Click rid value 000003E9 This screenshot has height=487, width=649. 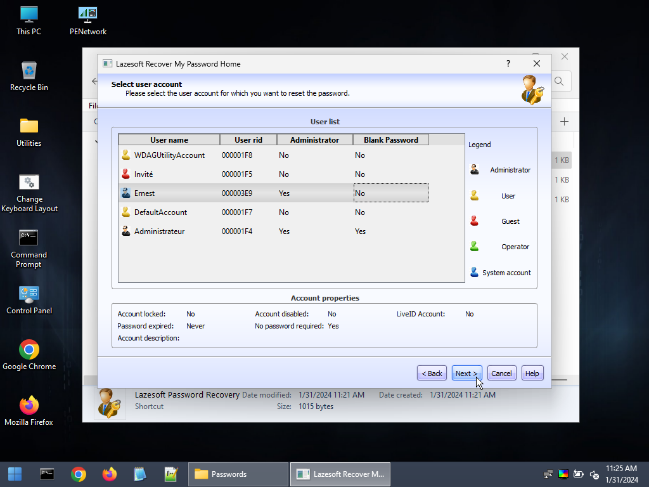point(237,193)
